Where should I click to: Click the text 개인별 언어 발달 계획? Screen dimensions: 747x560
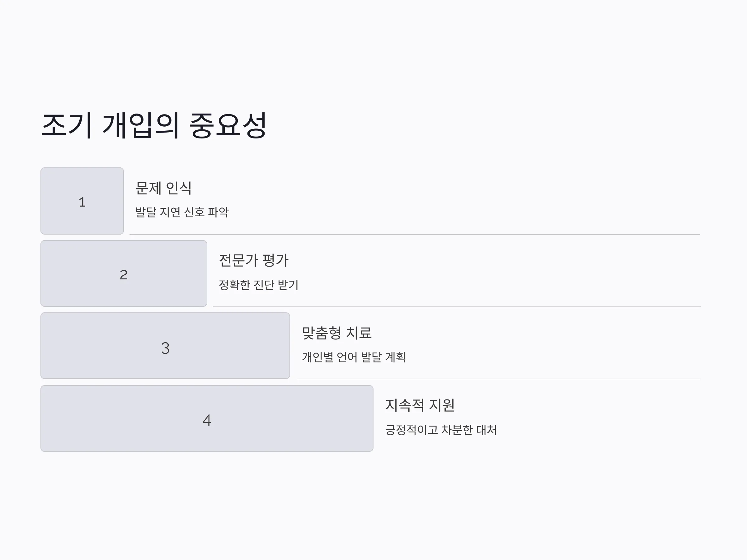pyautogui.click(x=354, y=357)
